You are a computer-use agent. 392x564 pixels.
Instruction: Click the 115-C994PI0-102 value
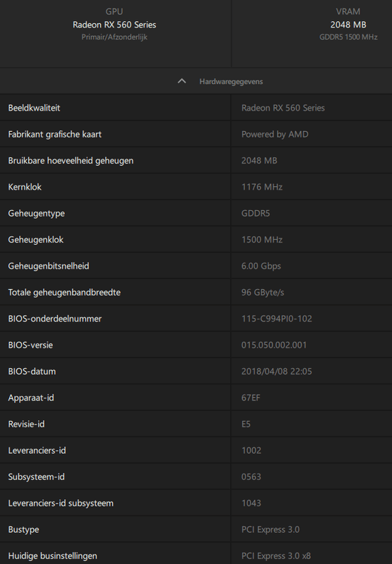(x=276, y=319)
